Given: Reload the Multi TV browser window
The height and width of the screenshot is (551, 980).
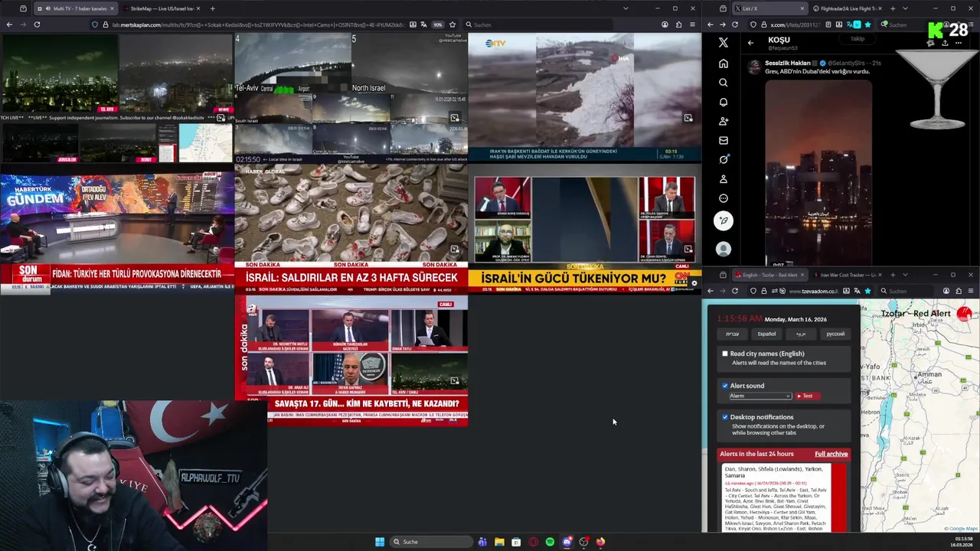Looking at the screenshot, I should (37, 24).
